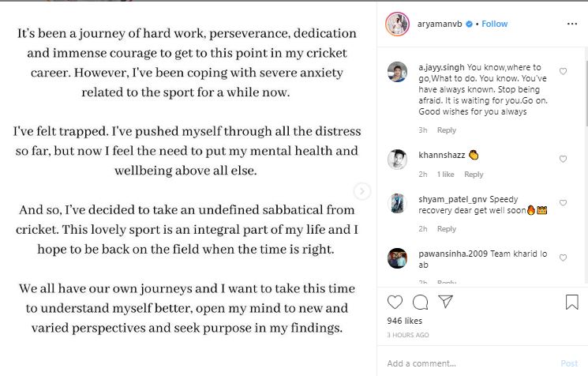
Task: Reply to a.jayy.singh's comment
Action: click(x=447, y=130)
